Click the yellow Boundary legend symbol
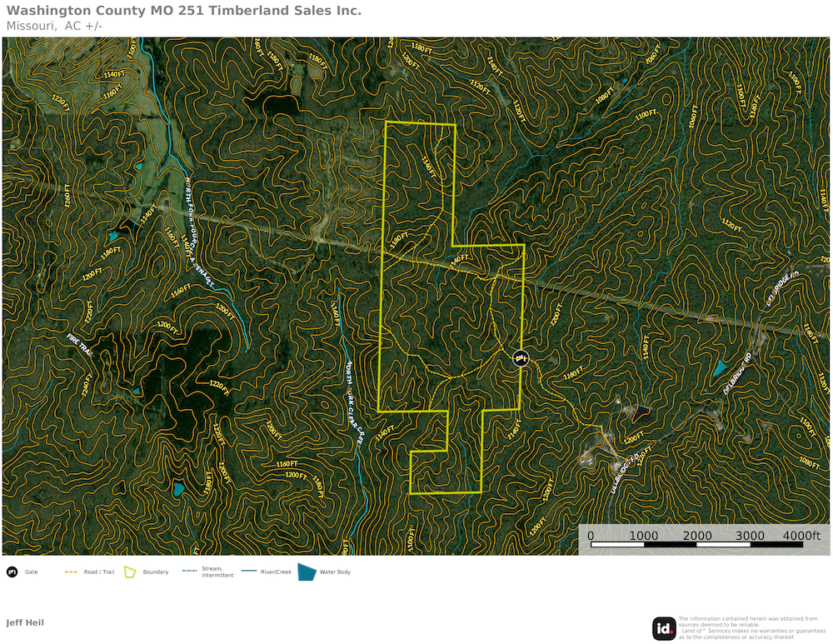833x644 pixels. pos(130,572)
